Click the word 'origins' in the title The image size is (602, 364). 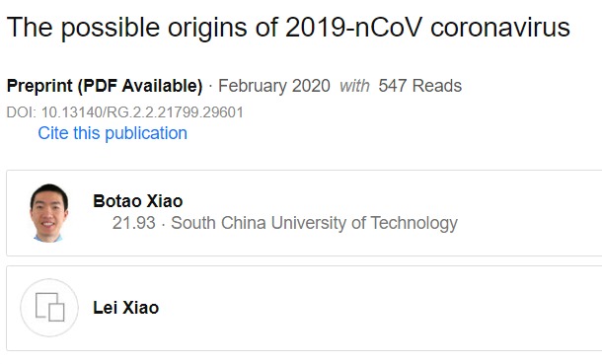click(x=207, y=28)
